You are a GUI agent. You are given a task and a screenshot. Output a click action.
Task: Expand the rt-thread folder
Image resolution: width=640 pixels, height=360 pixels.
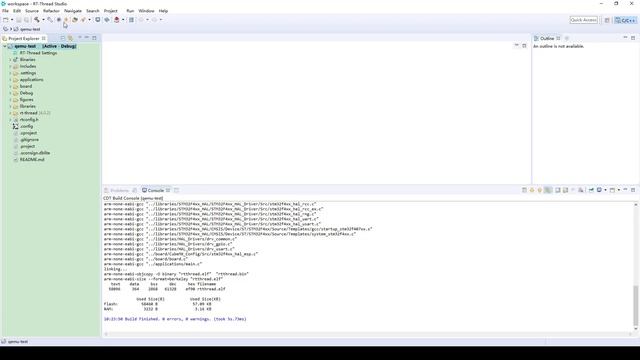[10, 113]
